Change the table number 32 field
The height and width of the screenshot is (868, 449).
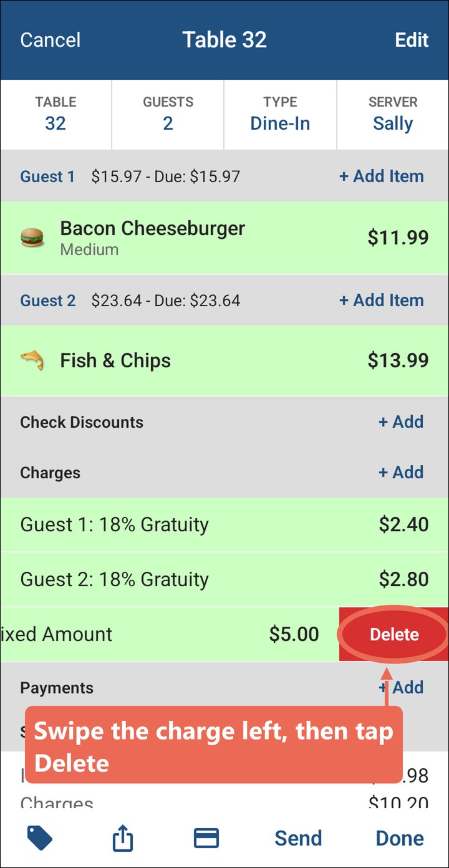coord(56,114)
